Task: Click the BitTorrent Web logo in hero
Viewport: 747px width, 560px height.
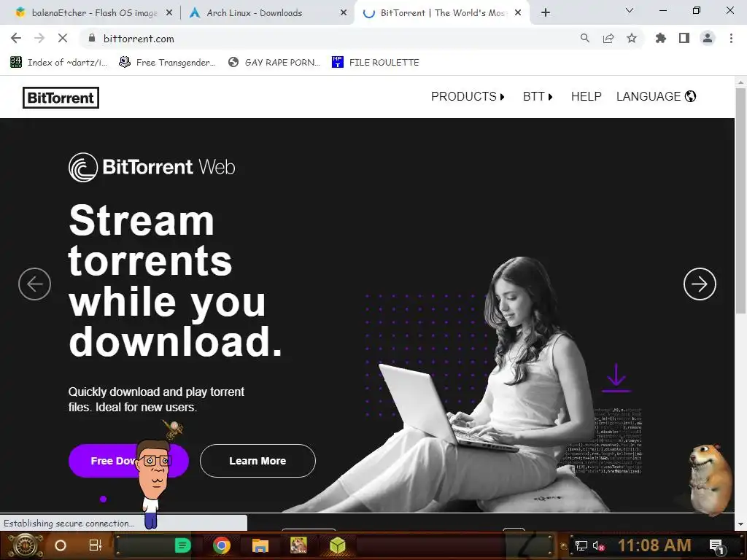Action: click(152, 167)
